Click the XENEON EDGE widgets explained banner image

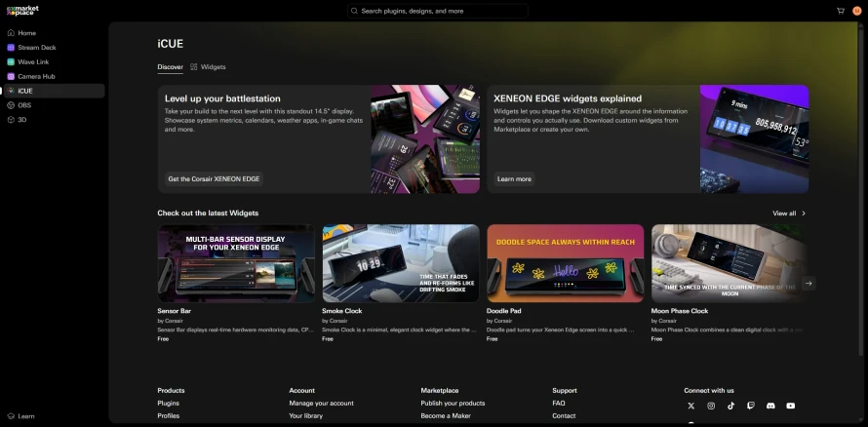point(754,138)
